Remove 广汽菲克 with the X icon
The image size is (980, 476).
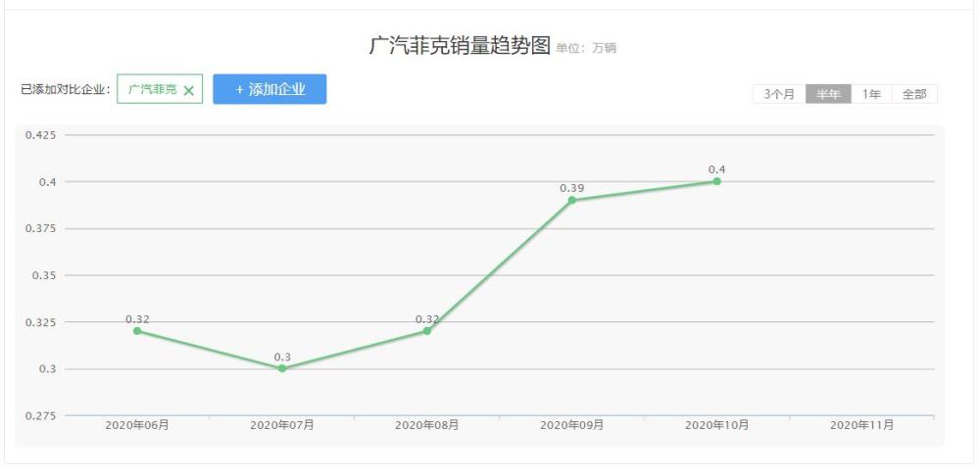(x=189, y=90)
